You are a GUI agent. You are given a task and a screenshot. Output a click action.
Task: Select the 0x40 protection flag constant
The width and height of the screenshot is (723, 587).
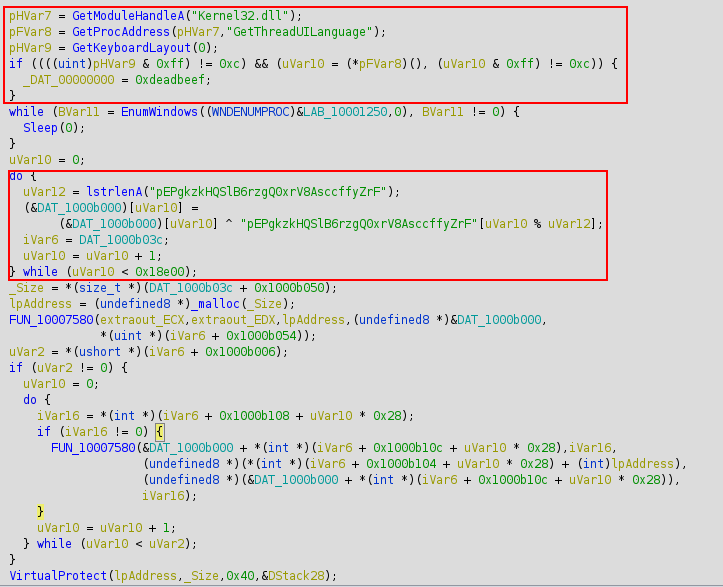pyautogui.click(x=240, y=576)
